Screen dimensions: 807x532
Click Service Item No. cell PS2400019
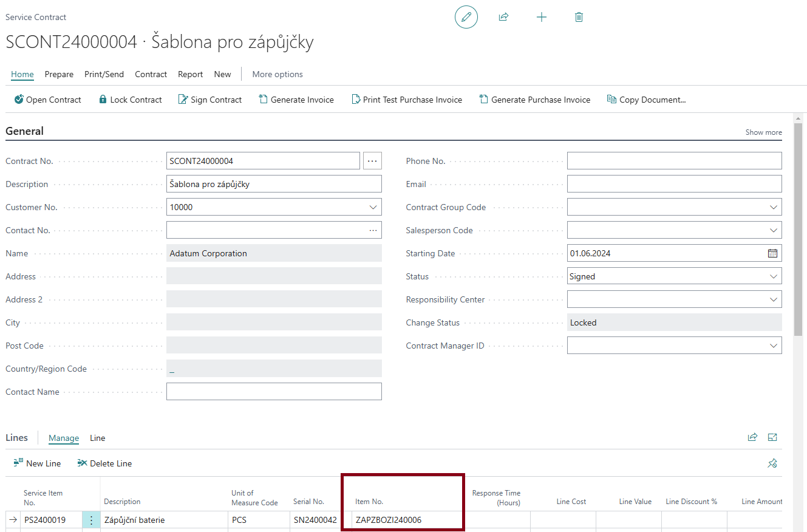tap(51, 520)
